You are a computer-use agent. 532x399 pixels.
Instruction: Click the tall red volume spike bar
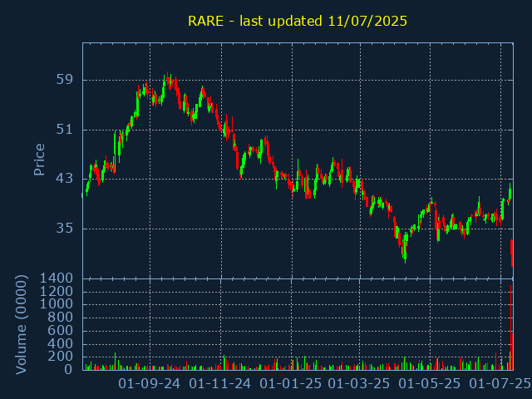click(511, 328)
